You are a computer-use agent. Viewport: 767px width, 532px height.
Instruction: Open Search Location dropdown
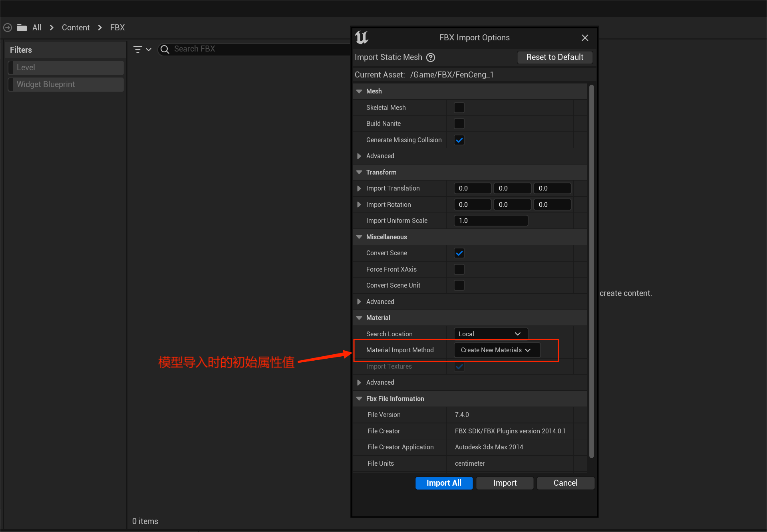(491, 334)
